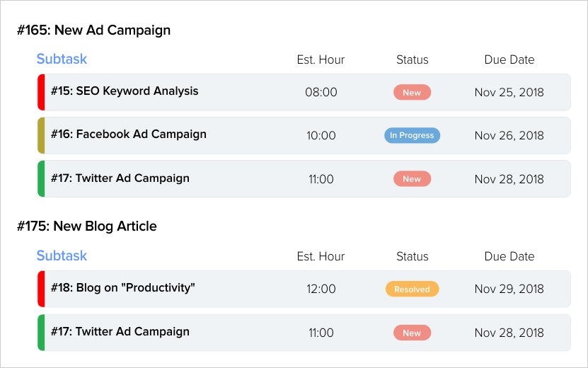Select the Nov 29, 2018 due date

(x=509, y=289)
